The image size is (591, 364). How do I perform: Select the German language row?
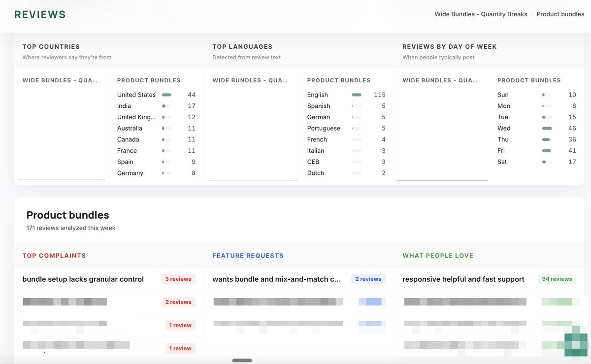(346, 117)
